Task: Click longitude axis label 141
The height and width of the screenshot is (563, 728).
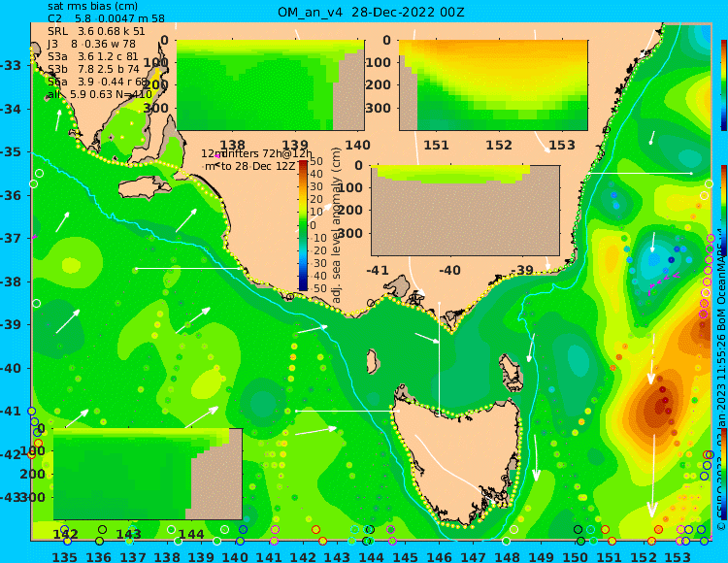Action: point(269,556)
